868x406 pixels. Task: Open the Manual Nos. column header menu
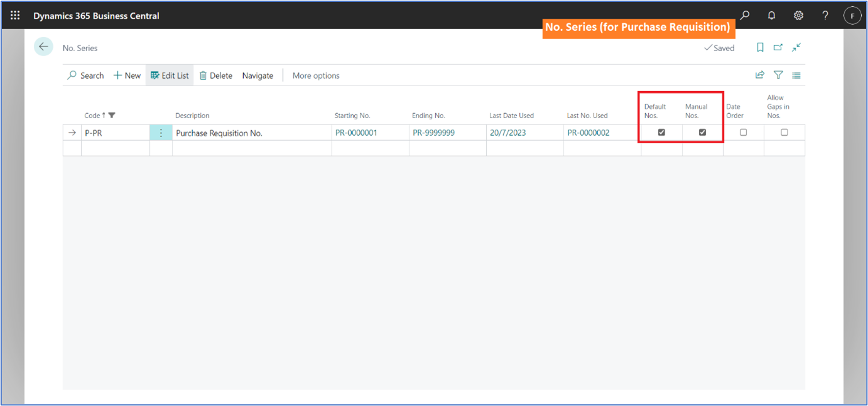696,111
